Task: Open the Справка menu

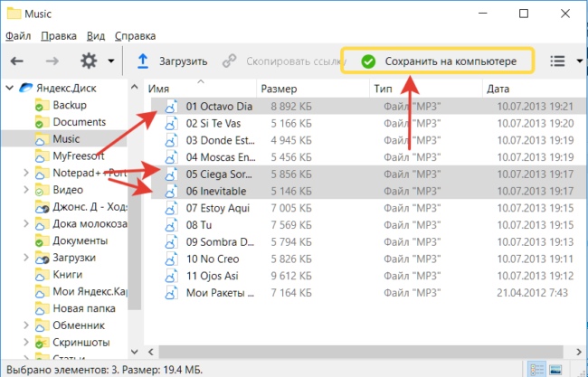Action: tap(135, 36)
